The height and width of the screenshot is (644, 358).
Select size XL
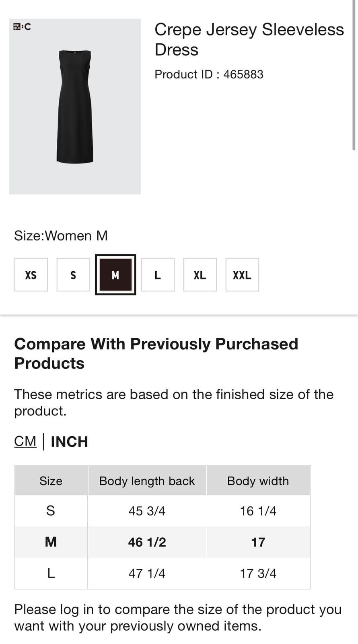pyautogui.click(x=200, y=275)
